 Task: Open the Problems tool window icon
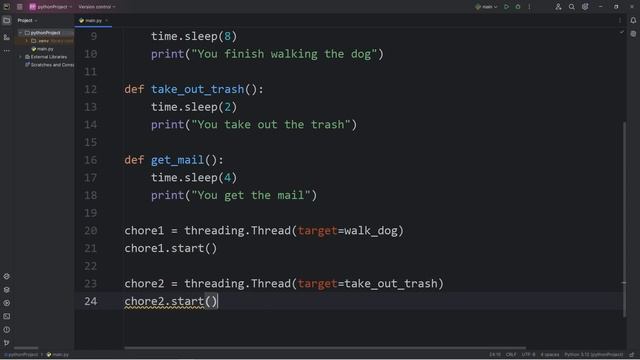(x=7, y=330)
